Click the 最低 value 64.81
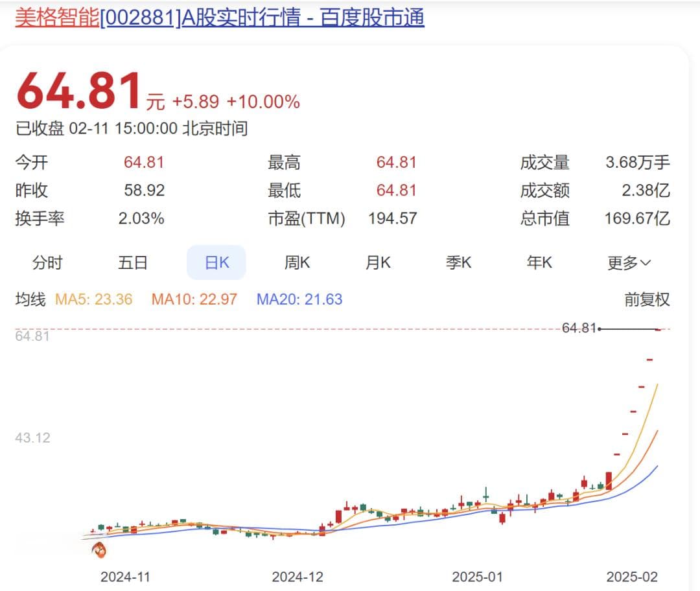Image resolution: width=700 pixels, height=591 pixels. pos(397,190)
